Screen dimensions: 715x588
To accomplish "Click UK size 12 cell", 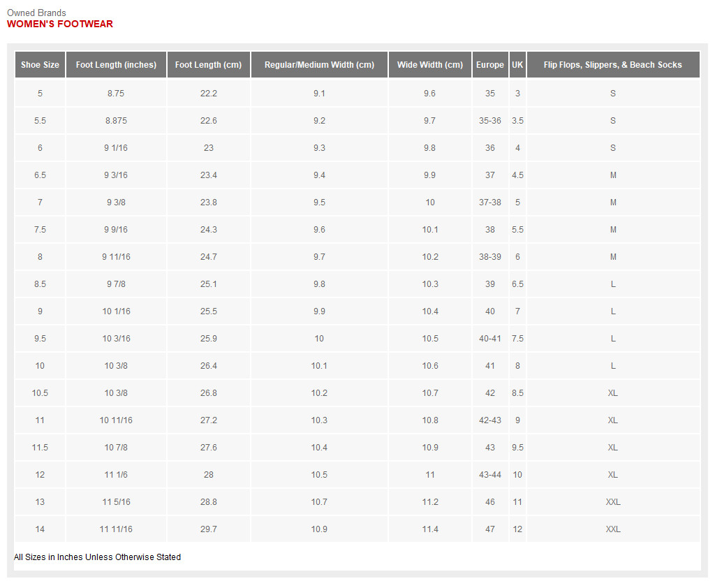I will coord(517,529).
